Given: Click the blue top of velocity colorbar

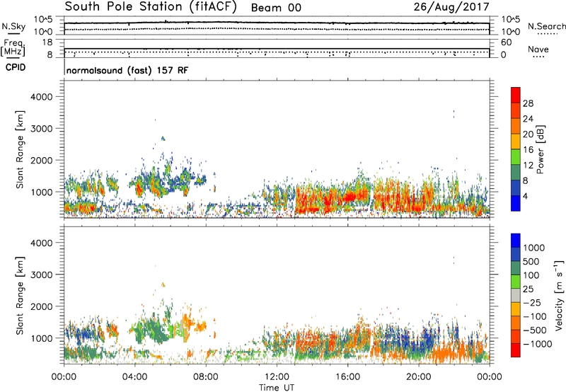Looking at the screenshot, I should point(516,241).
